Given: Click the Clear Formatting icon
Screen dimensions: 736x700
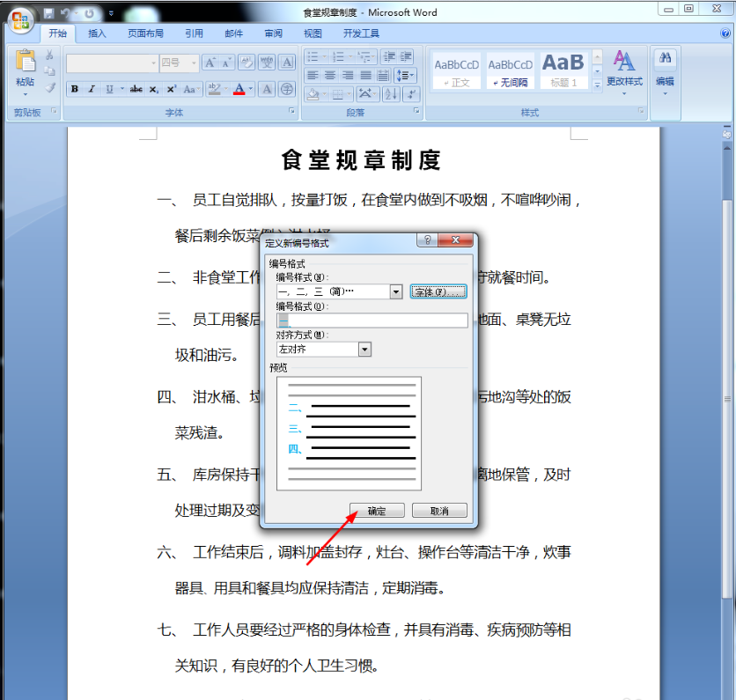Looking at the screenshot, I should pos(247,62).
